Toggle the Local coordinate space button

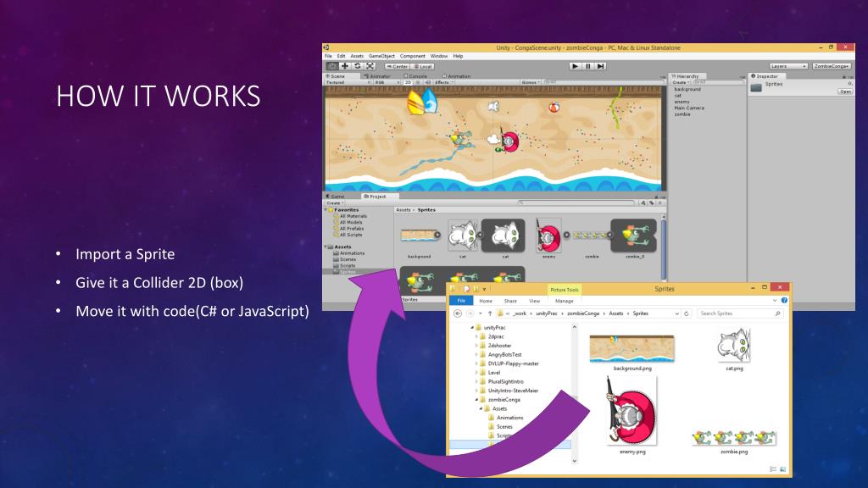[422, 66]
